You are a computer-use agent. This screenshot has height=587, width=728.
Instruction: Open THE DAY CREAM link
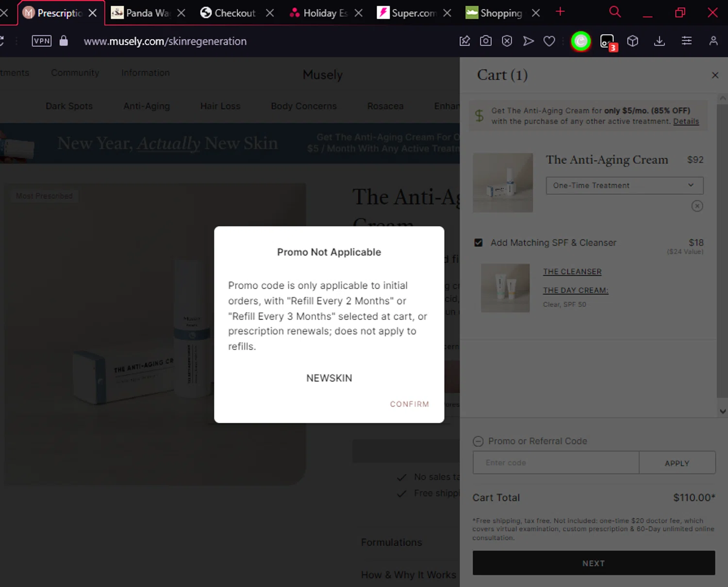pos(575,290)
